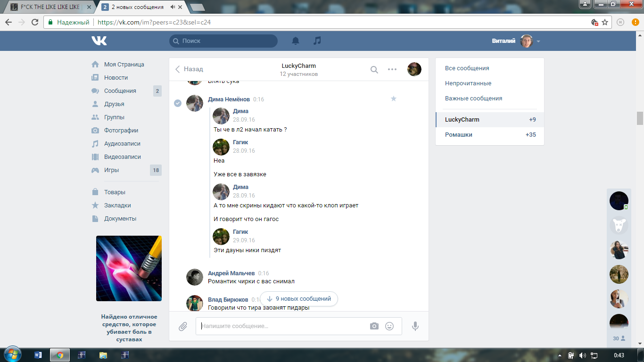The image size is (644, 362).
Task: Mute the audio on the browser tab
Action: 173,7
